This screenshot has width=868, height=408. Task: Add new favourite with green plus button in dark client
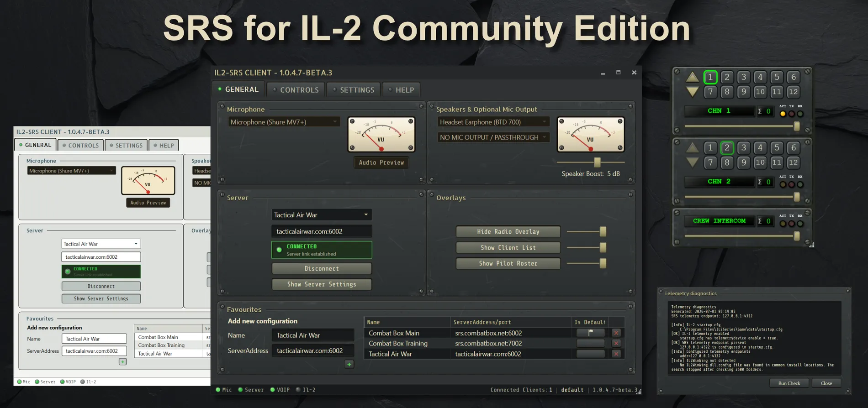click(349, 364)
